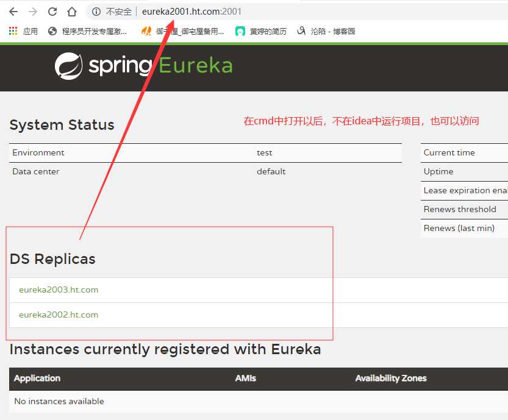Image resolution: width=508 pixels, height=420 pixels.
Task: Select the Renews (last min) label
Action: point(459,229)
